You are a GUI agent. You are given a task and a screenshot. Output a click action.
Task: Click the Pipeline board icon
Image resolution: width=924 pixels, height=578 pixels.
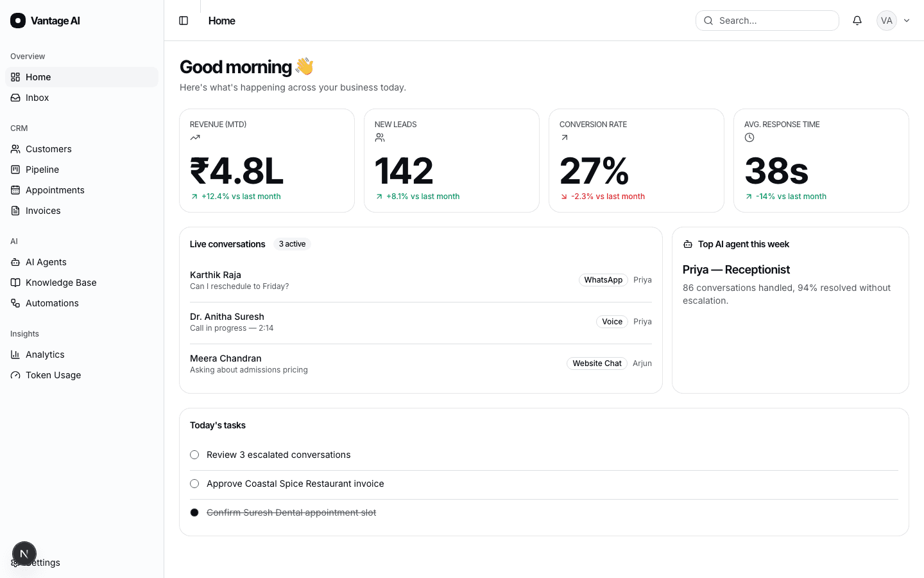click(15, 170)
